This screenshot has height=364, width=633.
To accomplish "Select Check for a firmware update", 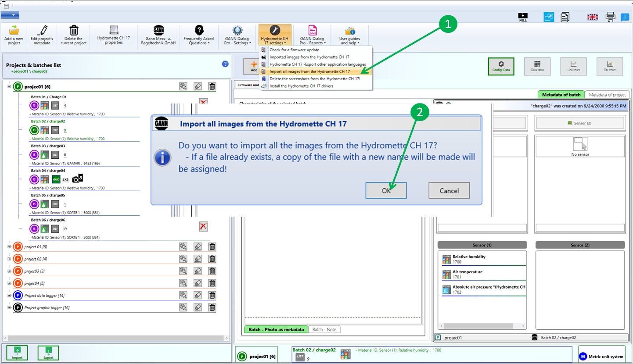I will pos(316,50).
